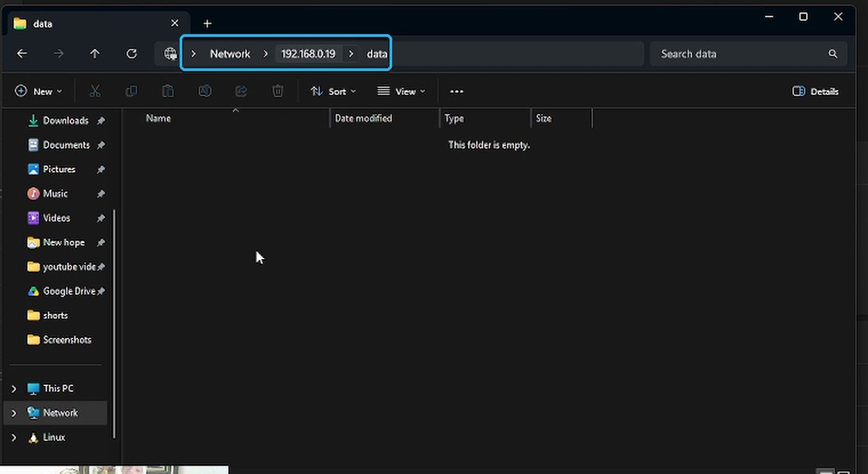Viewport: 868px width, 474px height.
Task: Click 192.168.0.19 in the breadcrumb
Action: pos(308,54)
